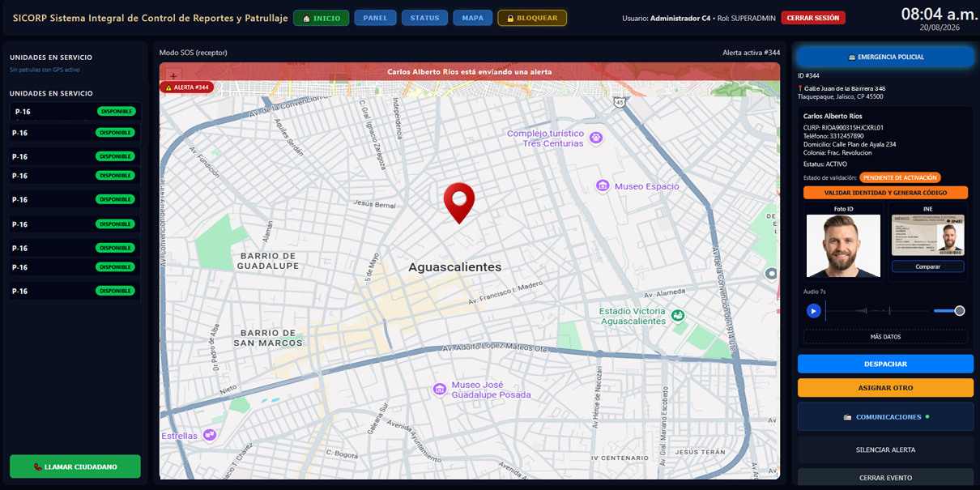This screenshot has height=490, width=980.
Task: Open COMUNICACIONES panel
Action: [885, 417]
